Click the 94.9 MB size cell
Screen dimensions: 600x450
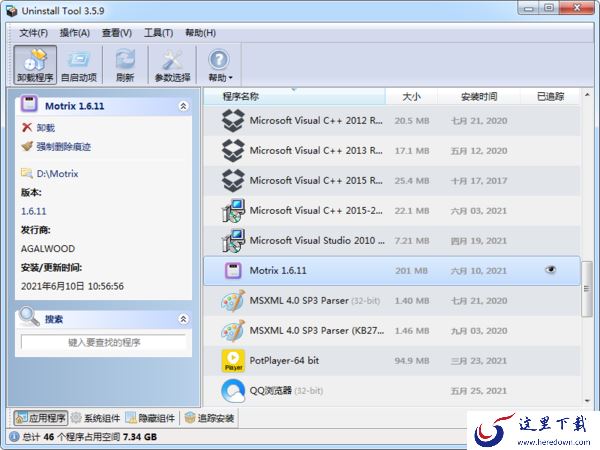pos(412,361)
